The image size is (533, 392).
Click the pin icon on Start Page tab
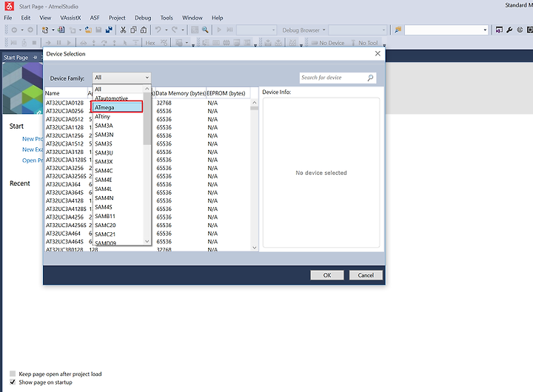pos(35,58)
